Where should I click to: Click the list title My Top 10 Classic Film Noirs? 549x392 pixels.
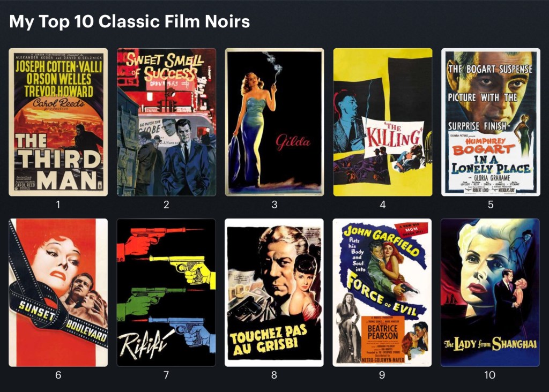tap(130, 21)
